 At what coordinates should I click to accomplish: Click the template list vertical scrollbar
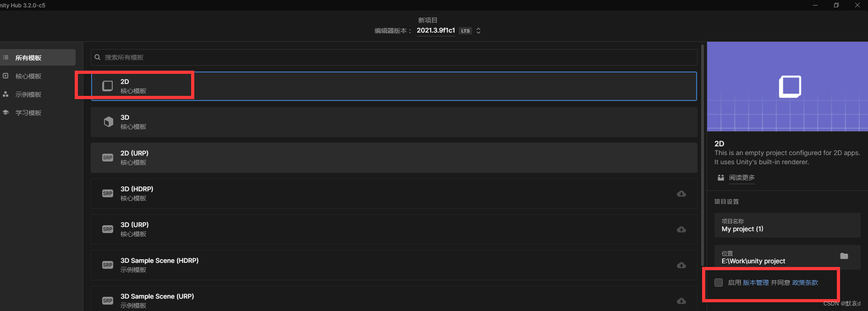point(703,155)
